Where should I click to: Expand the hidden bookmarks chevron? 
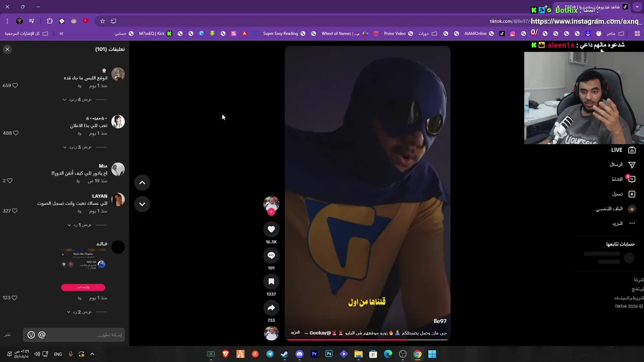pos(61,33)
